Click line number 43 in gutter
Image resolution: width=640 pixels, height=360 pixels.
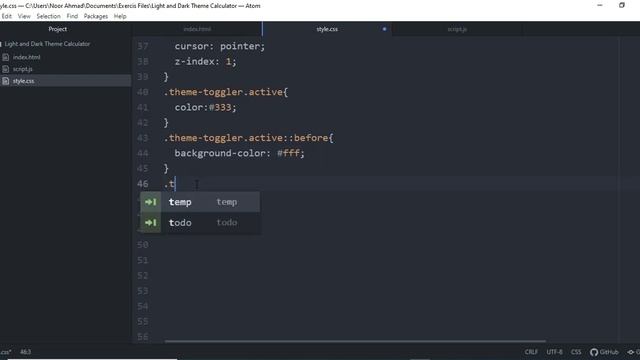click(142, 138)
